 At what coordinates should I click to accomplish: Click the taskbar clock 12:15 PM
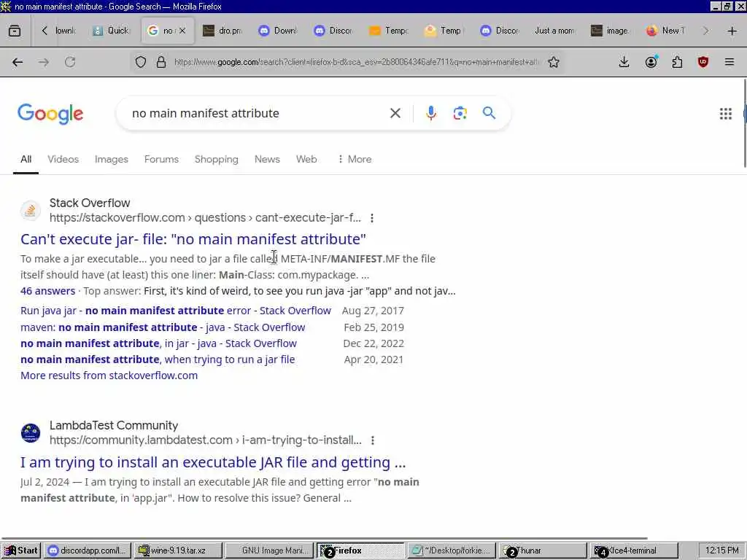point(721,551)
